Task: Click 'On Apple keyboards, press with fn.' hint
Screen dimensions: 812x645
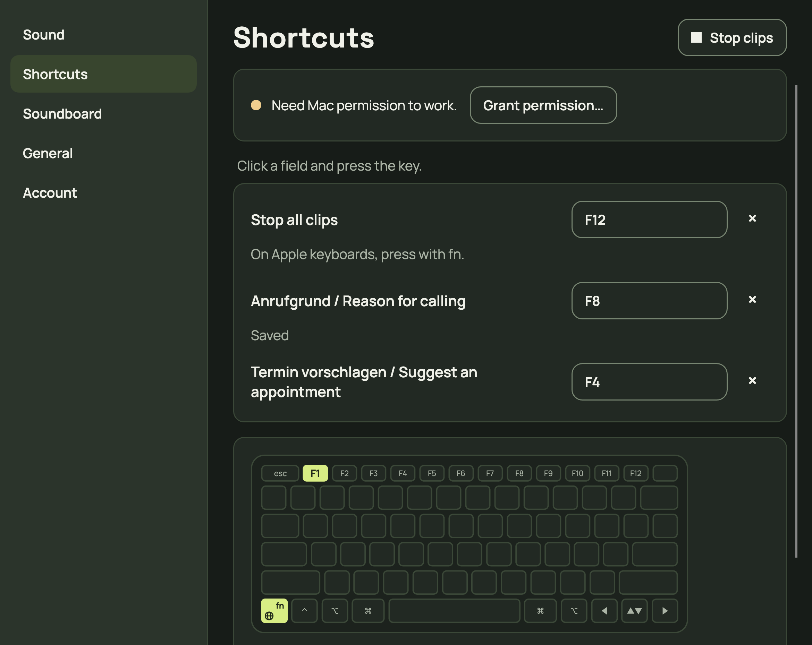Action: point(357,255)
